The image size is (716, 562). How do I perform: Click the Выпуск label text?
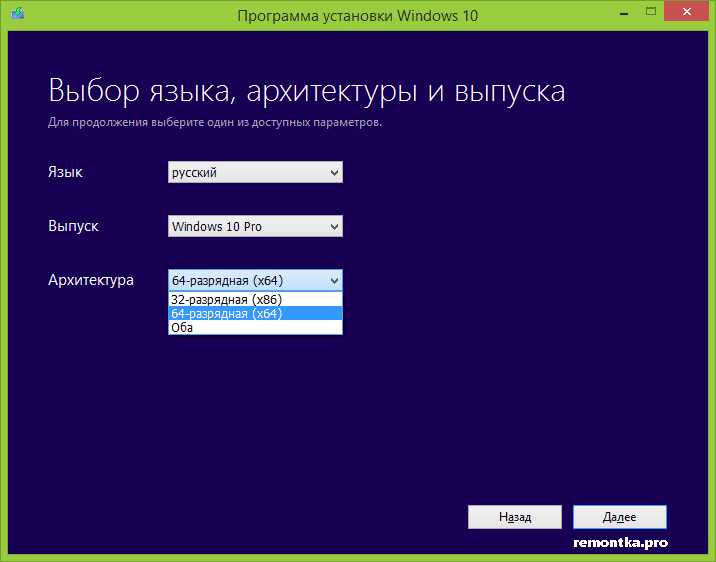73,226
